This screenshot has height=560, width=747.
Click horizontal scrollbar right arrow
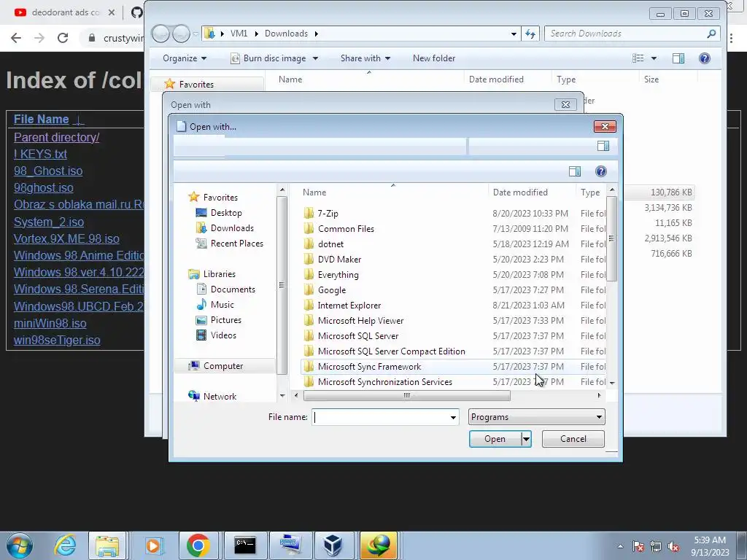pyautogui.click(x=599, y=395)
